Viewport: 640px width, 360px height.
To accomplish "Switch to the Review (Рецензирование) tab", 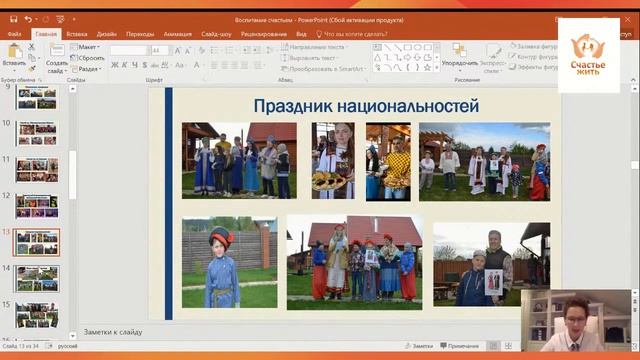I will click(x=264, y=34).
